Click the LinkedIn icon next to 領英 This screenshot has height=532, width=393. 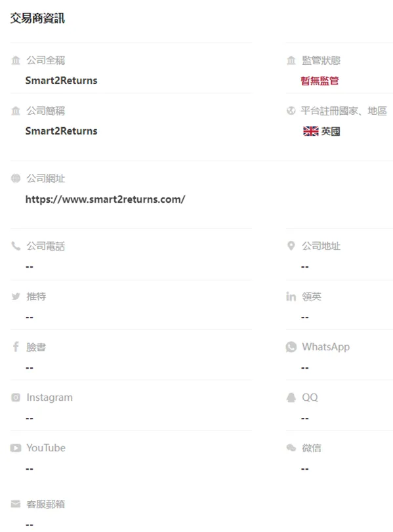point(291,297)
